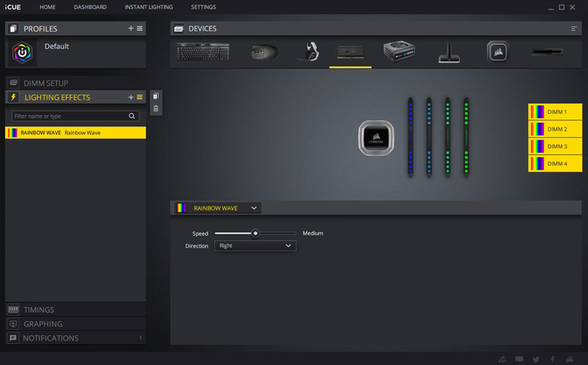Select the DIMM 1 zone button

click(555, 111)
